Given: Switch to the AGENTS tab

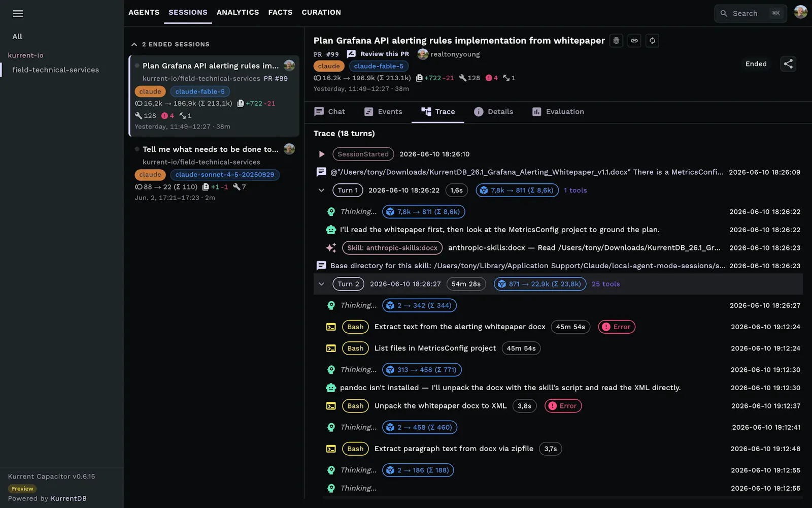Looking at the screenshot, I should point(144,12).
